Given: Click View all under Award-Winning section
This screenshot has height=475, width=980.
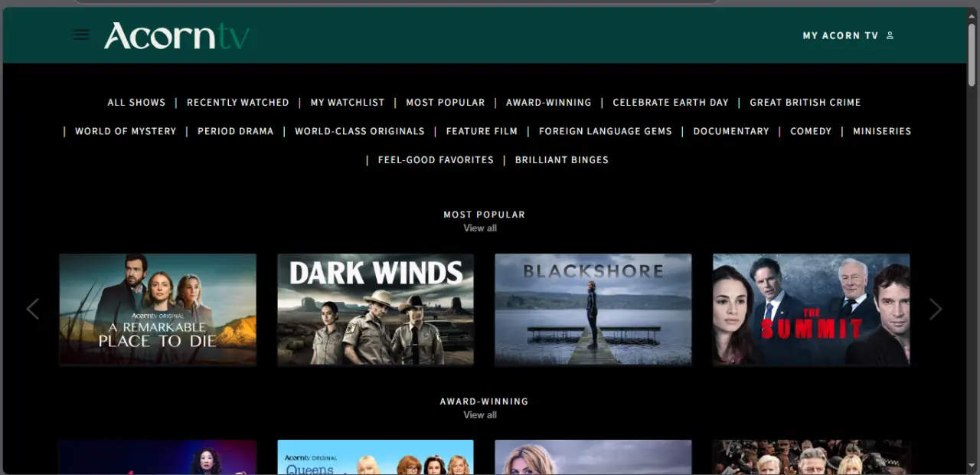Looking at the screenshot, I should tap(480, 415).
